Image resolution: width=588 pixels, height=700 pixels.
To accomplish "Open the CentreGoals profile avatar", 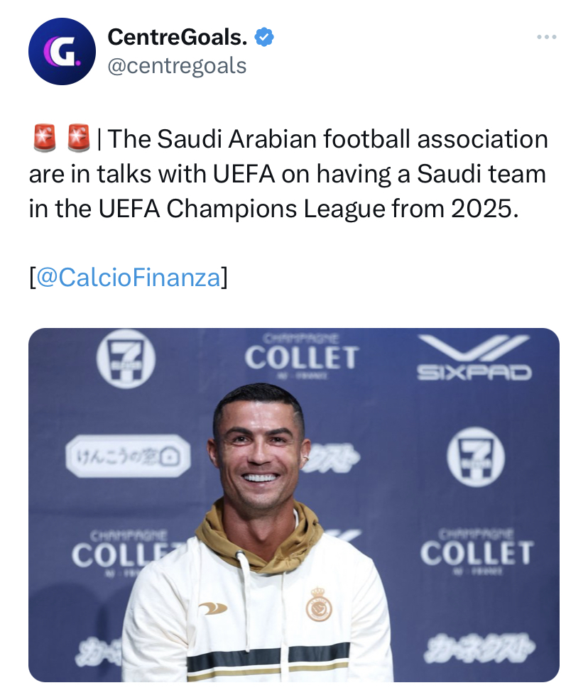I will (62, 52).
